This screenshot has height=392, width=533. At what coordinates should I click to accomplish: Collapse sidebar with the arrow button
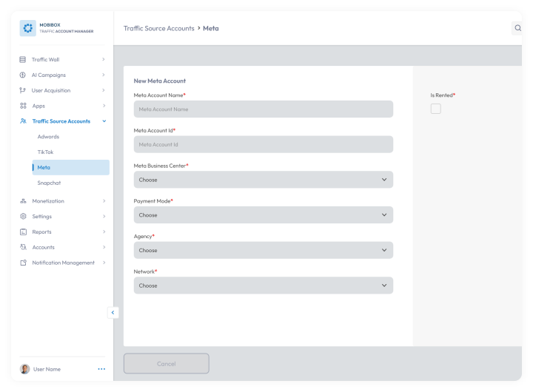coord(113,313)
